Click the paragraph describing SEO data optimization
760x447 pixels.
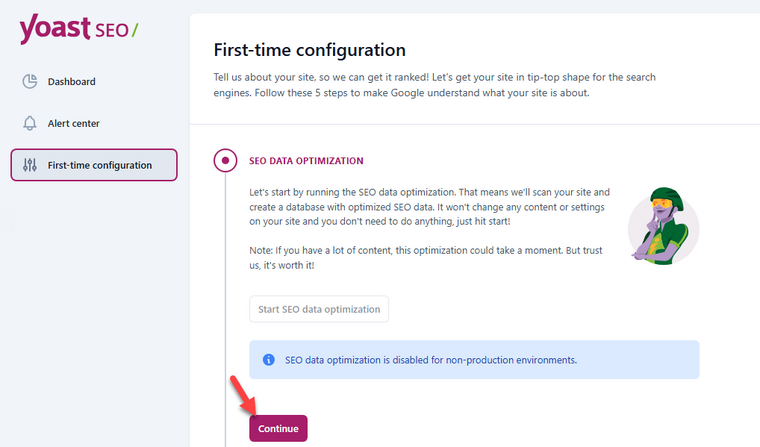click(x=429, y=207)
